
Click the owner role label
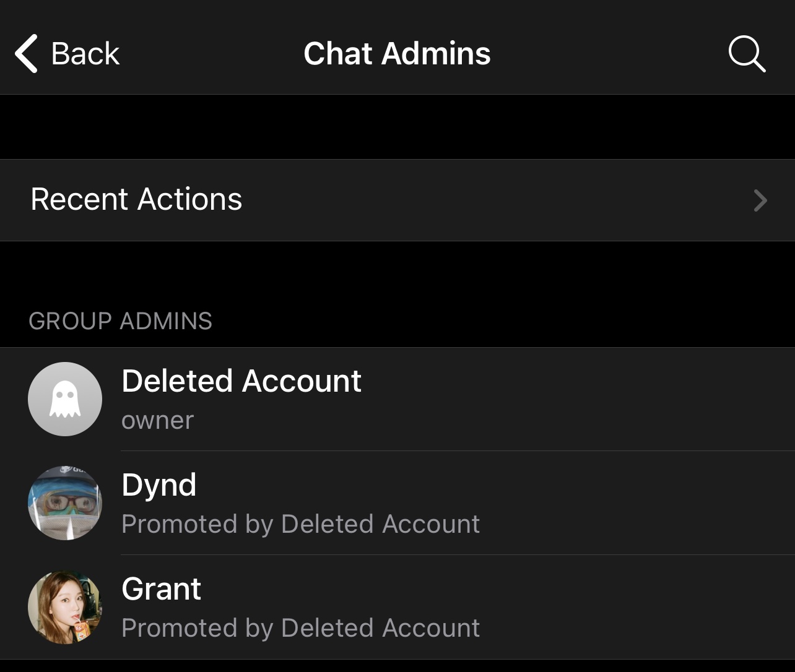tap(157, 421)
